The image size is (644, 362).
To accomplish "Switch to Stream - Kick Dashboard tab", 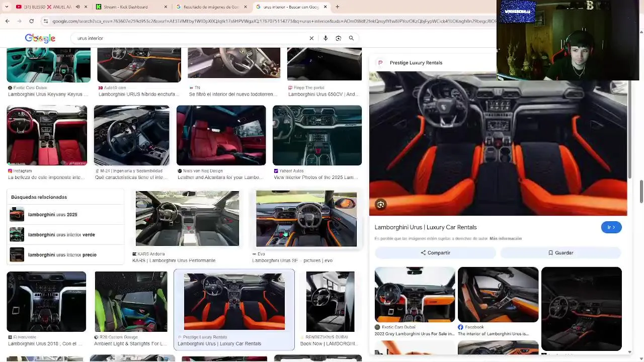I will [130, 7].
